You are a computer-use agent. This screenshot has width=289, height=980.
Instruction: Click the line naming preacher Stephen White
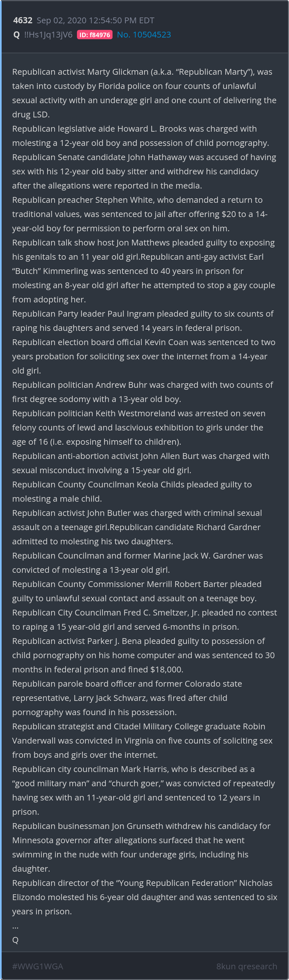pos(137,200)
